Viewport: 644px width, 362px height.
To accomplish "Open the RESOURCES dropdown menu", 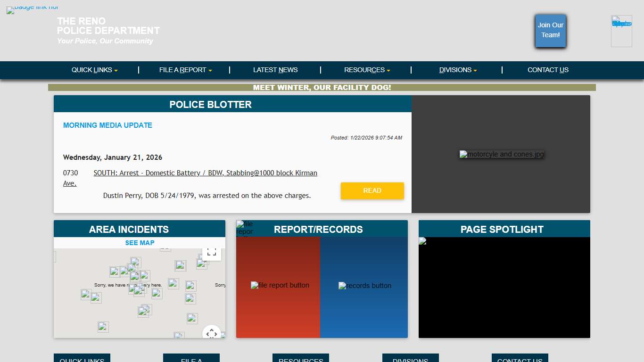I will pyautogui.click(x=367, y=70).
